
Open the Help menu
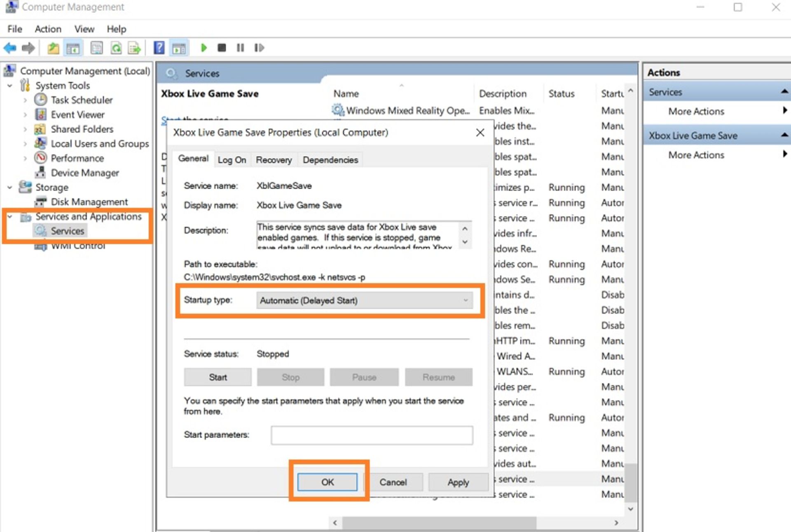116,29
